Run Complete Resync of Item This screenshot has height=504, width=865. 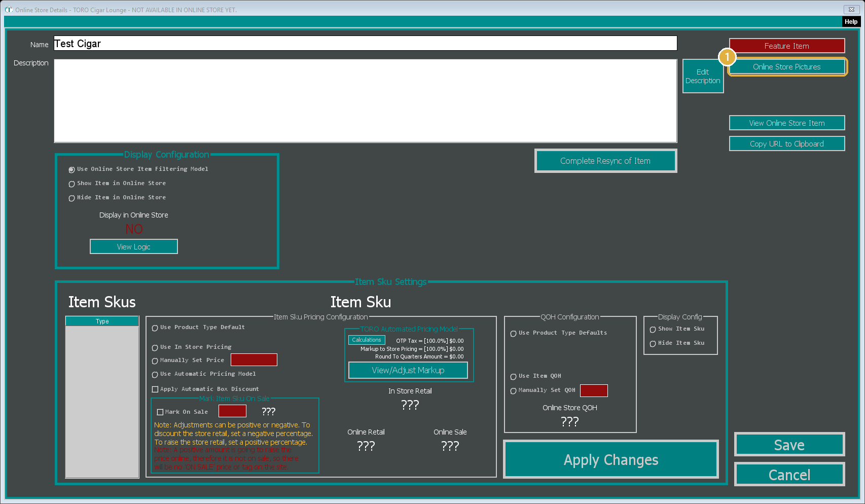[x=605, y=161]
